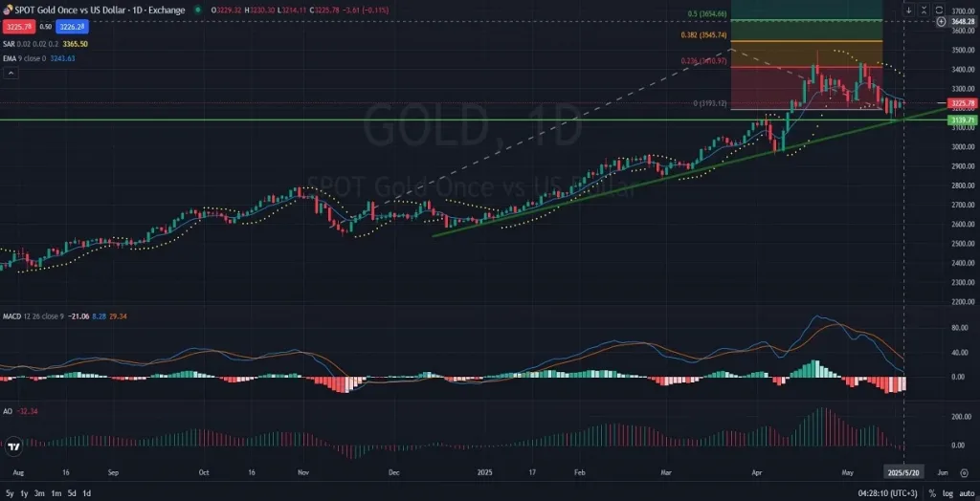This screenshot has height=501, width=980.
Task: Click the 3700.00 price axis label
Action: click(963, 11)
